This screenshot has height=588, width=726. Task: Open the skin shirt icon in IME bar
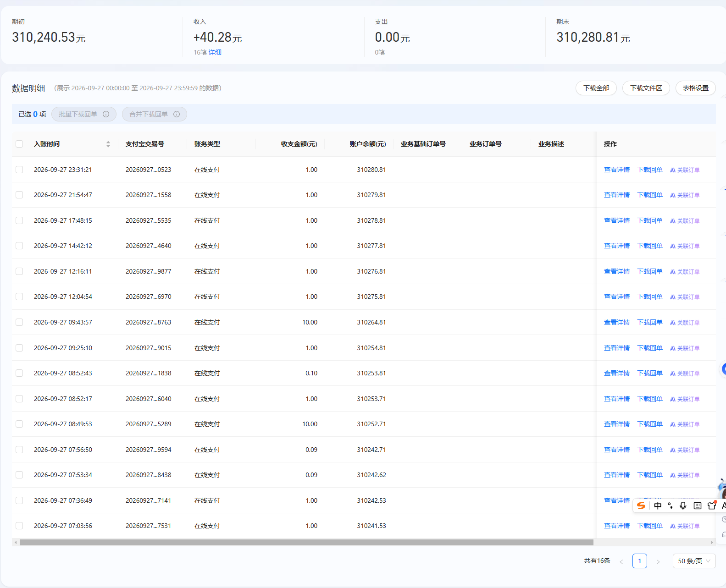point(712,506)
